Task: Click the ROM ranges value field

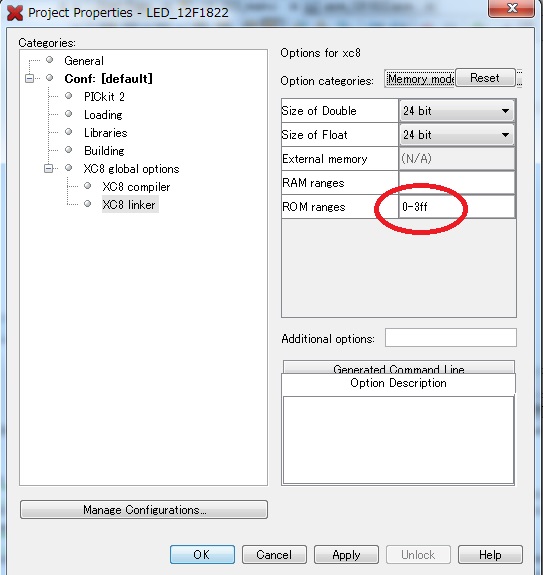Action: coord(457,207)
